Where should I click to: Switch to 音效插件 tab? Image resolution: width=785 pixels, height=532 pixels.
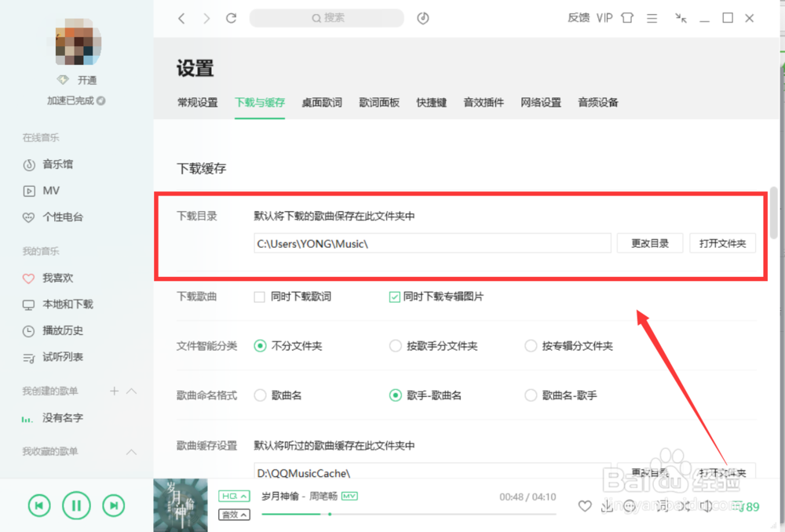tap(484, 103)
